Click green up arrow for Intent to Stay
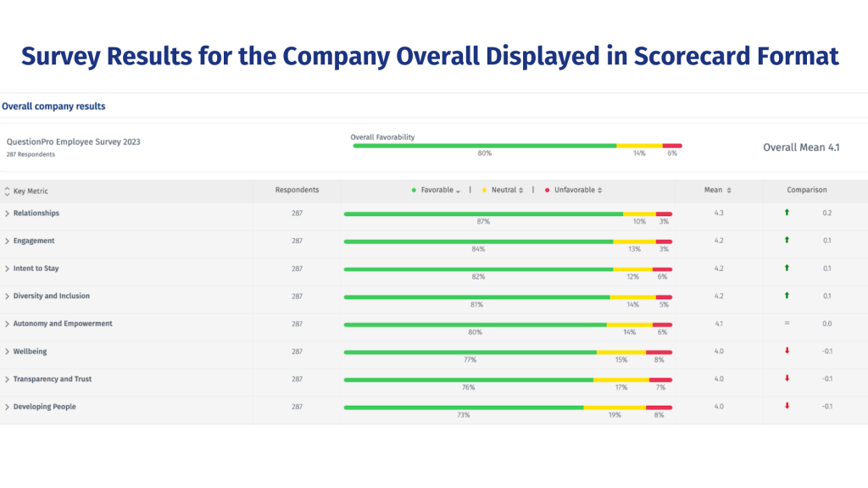This screenshot has height=488, width=868. [787, 268]
